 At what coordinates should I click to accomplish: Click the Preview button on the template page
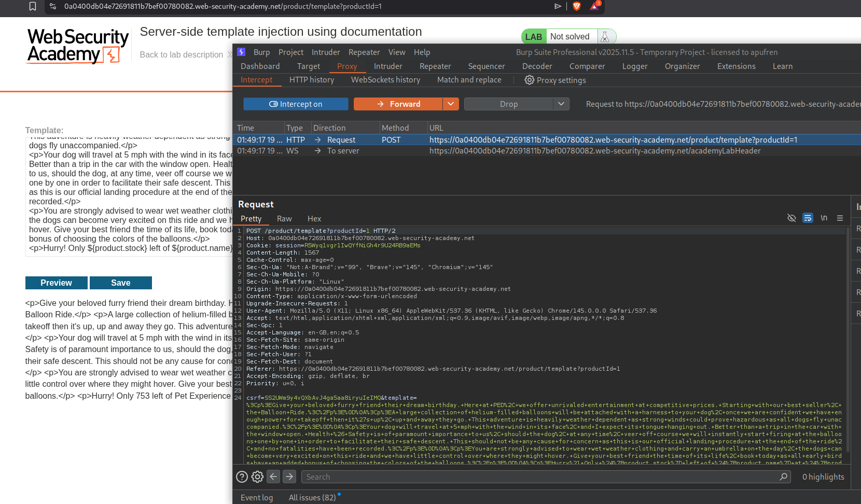coord(56,283)
